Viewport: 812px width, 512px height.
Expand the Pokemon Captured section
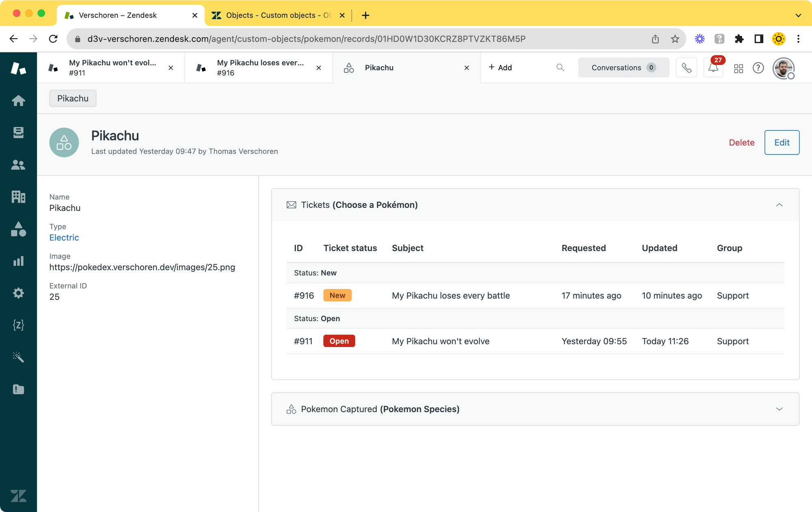pos(779,409)
